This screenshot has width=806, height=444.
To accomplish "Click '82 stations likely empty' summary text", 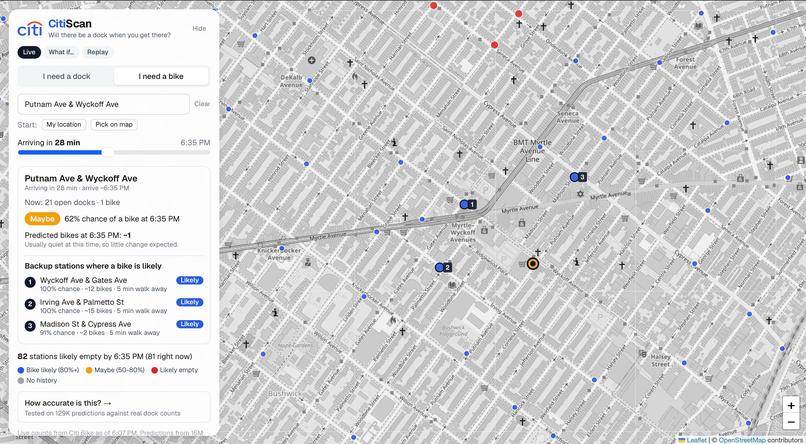I will point(105,356).
